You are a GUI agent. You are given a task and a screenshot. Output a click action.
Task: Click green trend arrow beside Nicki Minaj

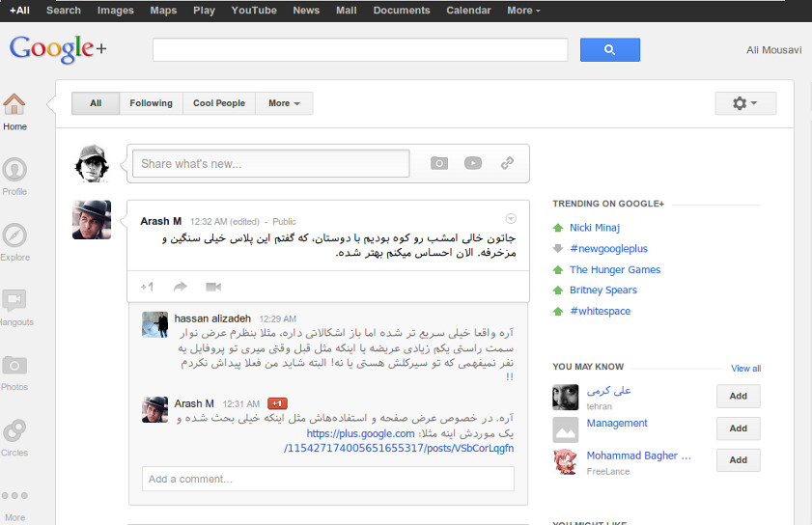(558, 228)
